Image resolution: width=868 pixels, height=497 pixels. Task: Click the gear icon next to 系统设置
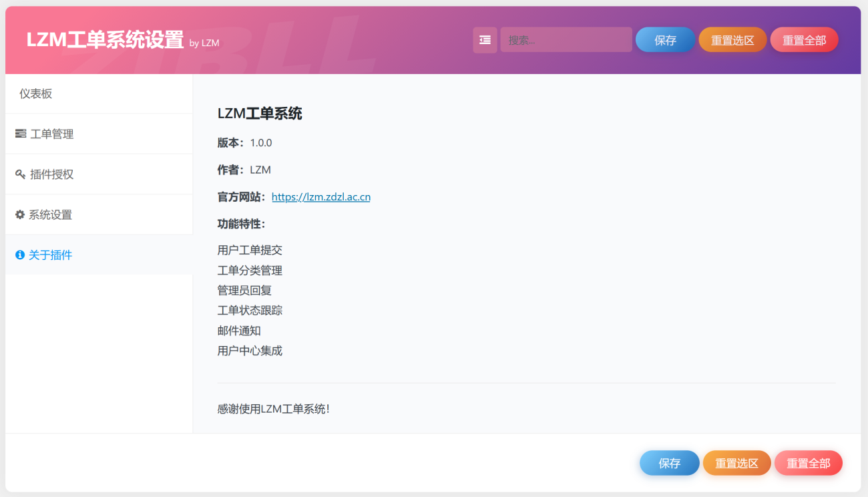click(19, 214)
